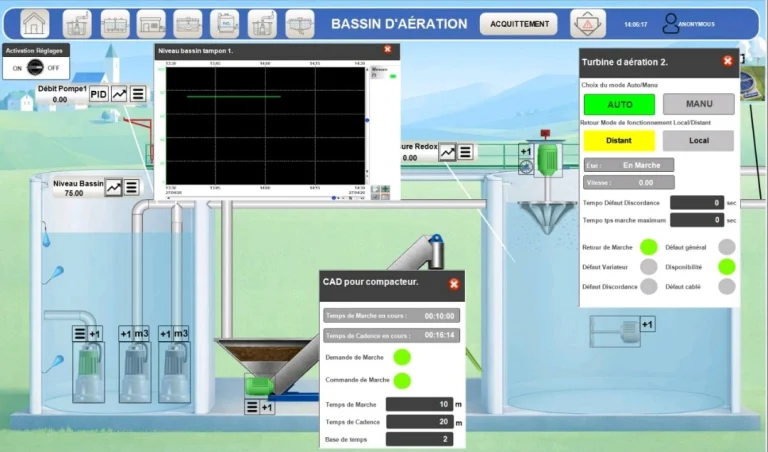This screenshot has width=768, height=452.
Task: Open the alarm warning icon
Action: click(x=588, y=24)
